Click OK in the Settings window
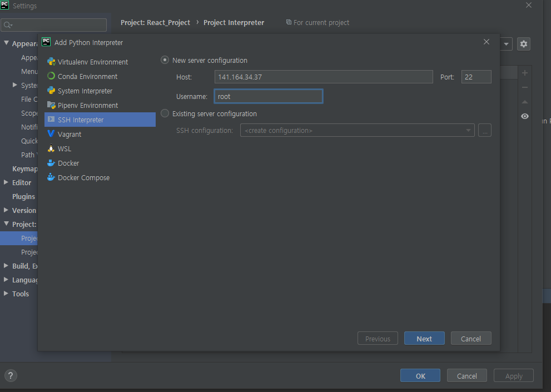The image size is (551, 392). tap(420, 375)
